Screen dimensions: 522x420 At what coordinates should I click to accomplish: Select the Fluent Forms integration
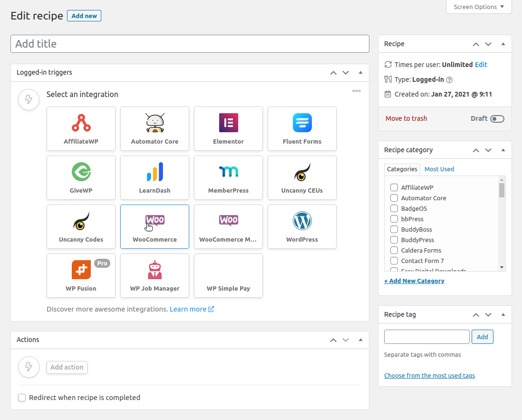tap(302, 128)
